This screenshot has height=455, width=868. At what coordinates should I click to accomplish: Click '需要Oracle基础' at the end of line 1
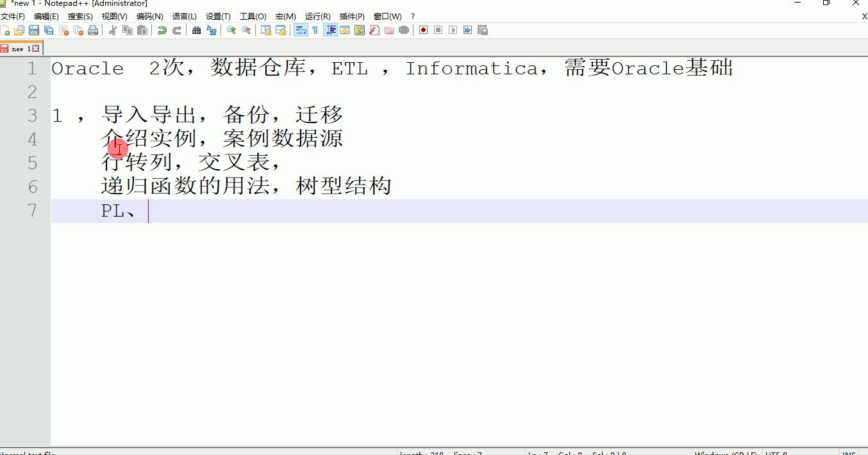click(x=649, y=68)
